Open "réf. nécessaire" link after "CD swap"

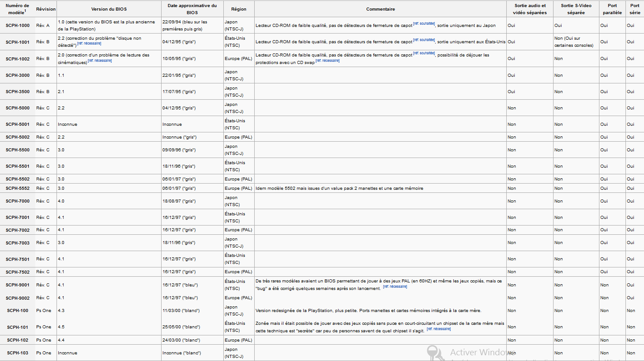pyautogui.click(x=328, y=60)
